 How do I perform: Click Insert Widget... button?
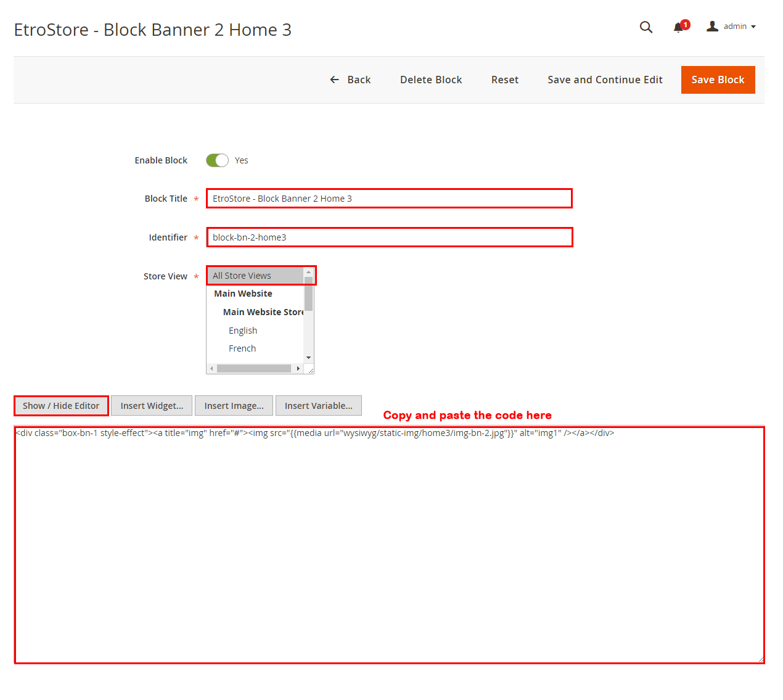(x=152, y=406)
